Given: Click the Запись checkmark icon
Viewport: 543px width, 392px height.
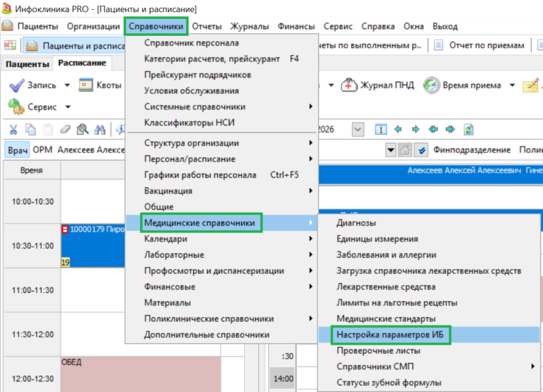Looking at the screenshot, I should click(x=16, y=85).
